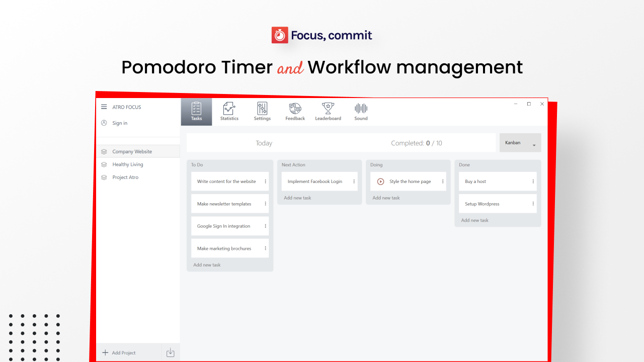Add new task in Done column
644x362 pixels.
(475, 220)
